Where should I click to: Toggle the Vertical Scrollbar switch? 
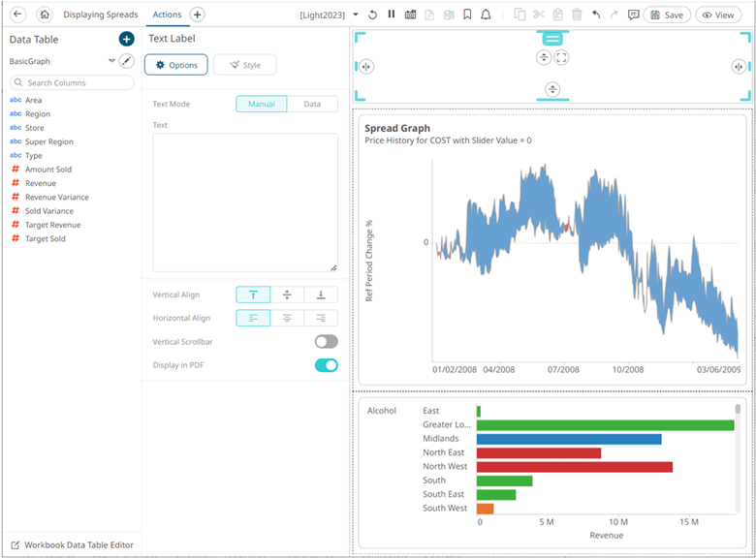coord(326,342)
